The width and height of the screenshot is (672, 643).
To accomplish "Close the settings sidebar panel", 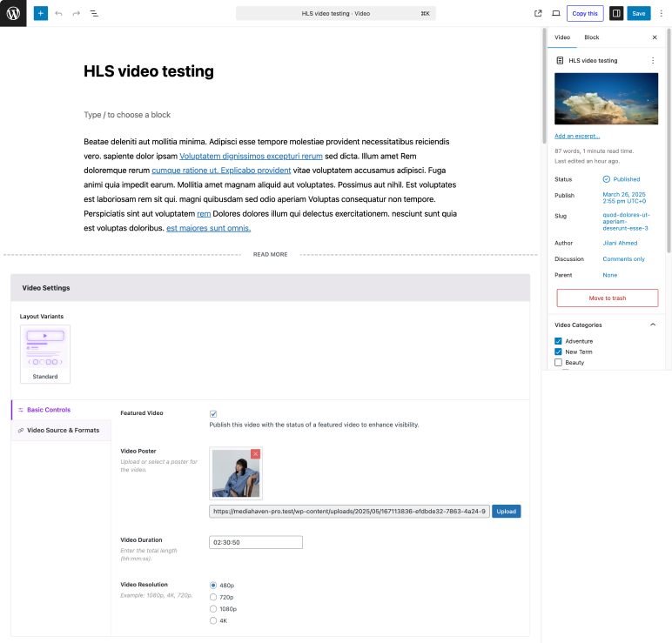I will click(655, 37).
